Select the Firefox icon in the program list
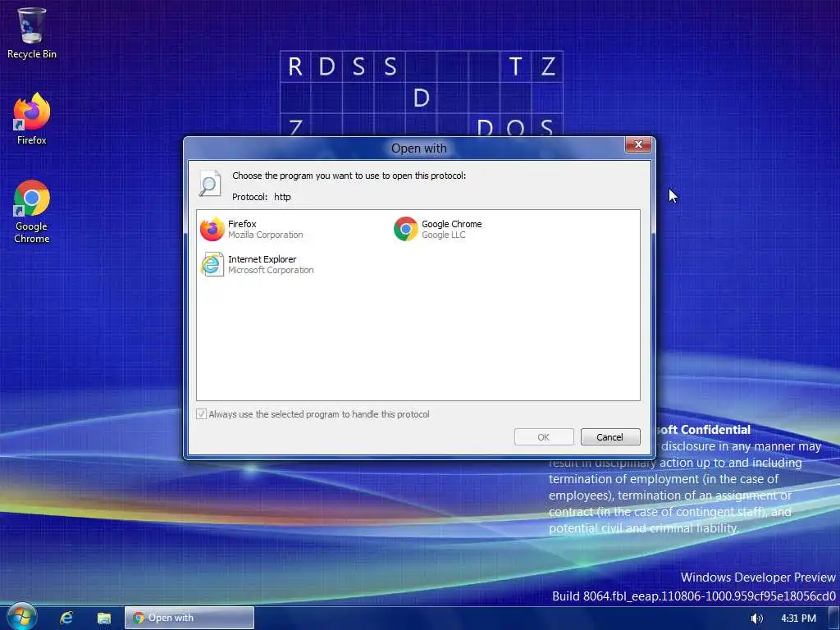This screenshot has width=840, height=630. [x=212, y=230]
